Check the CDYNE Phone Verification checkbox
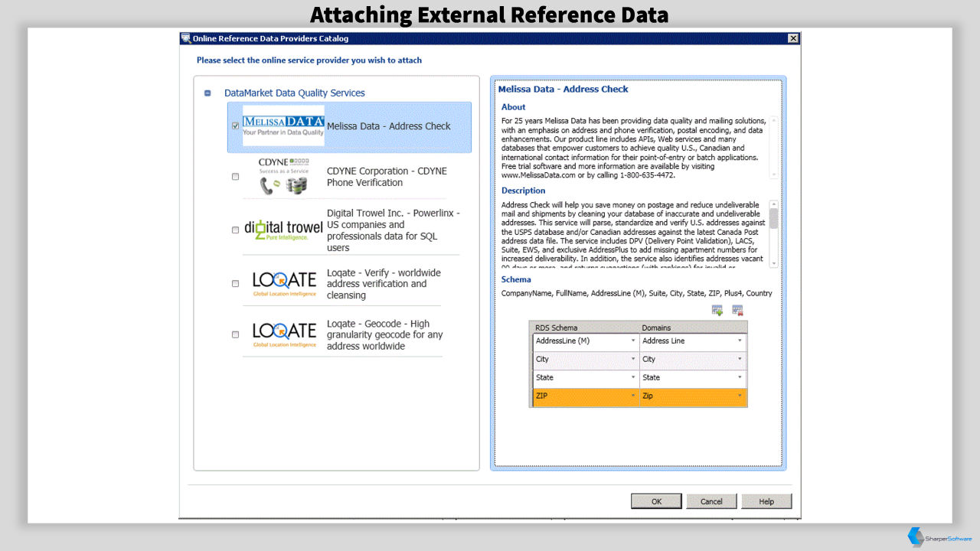980x551 pixels. [235, 177]
